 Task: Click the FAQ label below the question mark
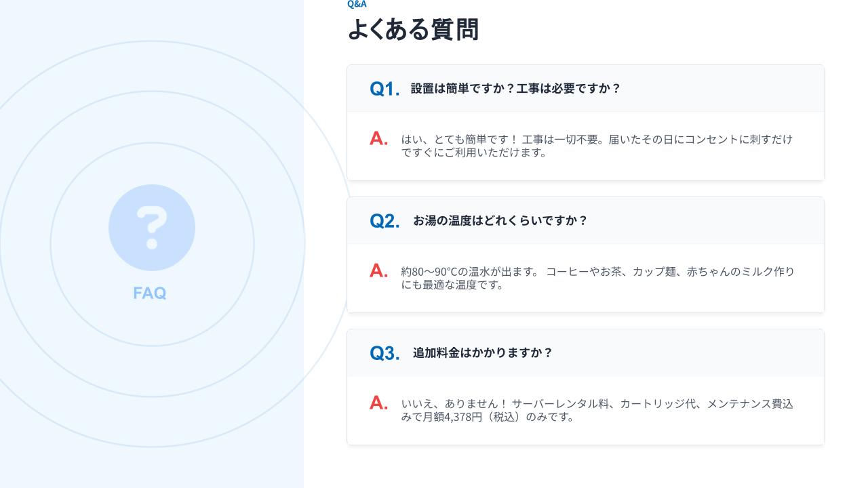point(150,293)
